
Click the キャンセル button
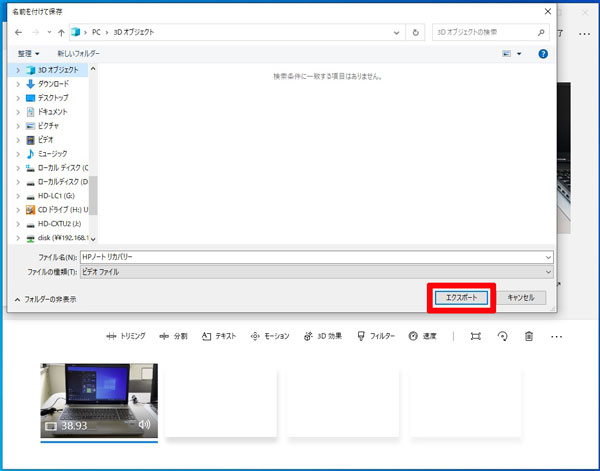pos(520,298)
